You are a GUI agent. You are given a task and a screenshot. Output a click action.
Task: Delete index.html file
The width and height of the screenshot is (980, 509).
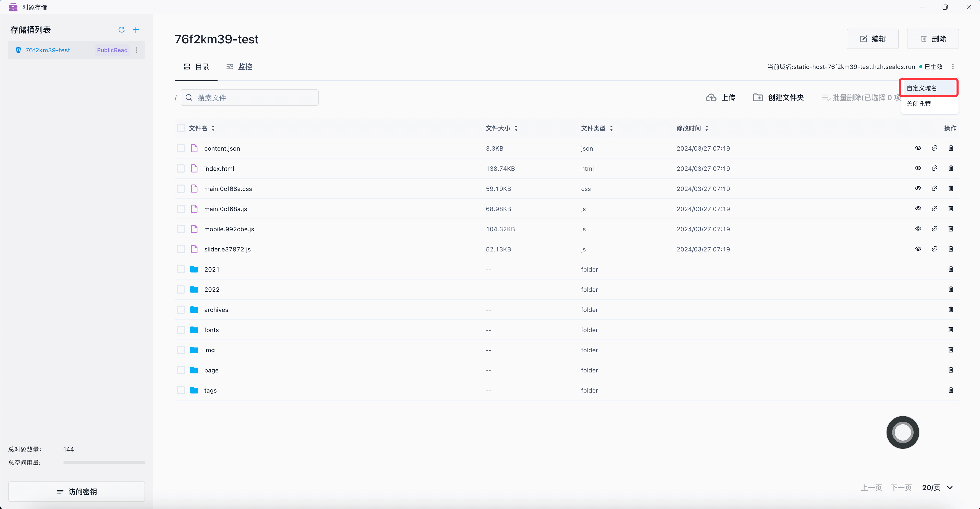(951, 168)
